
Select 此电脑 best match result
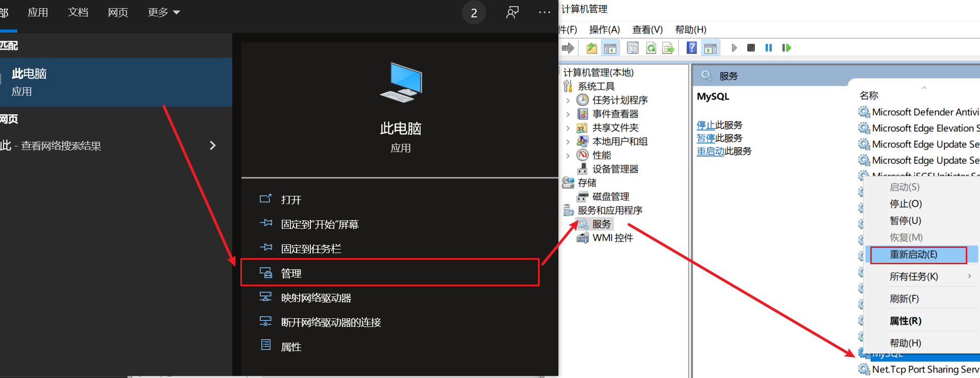point(116,82)
